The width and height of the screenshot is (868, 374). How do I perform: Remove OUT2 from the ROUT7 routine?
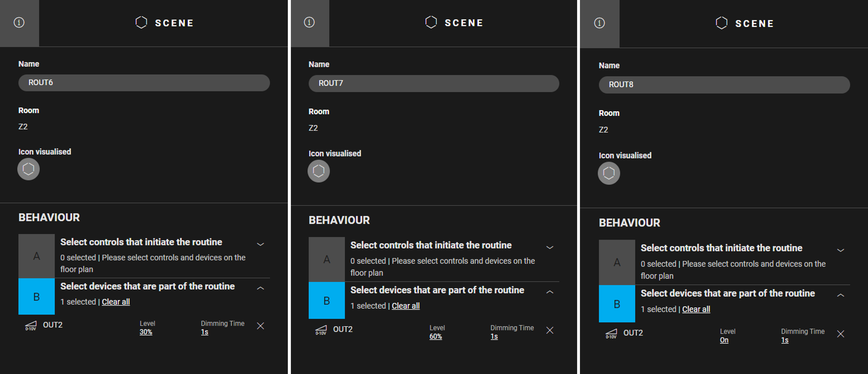(550, 330)
